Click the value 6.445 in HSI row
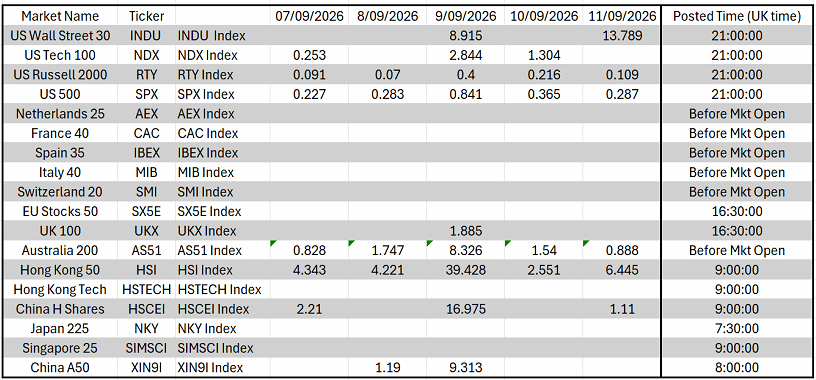The height and width of the screenshot is (380, 816). point(621,270)
